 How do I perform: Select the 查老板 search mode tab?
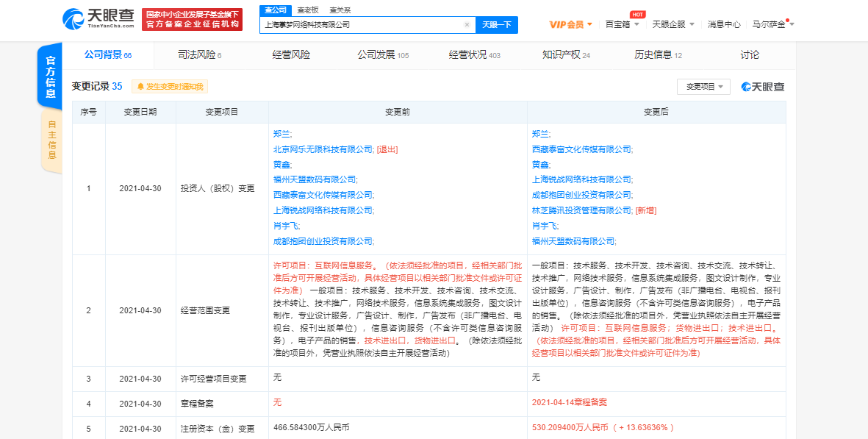click(x=308, y=10)
